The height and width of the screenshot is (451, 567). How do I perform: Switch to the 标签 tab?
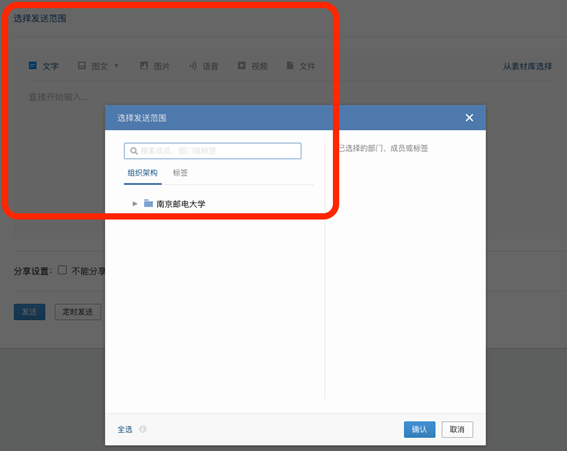180,173
